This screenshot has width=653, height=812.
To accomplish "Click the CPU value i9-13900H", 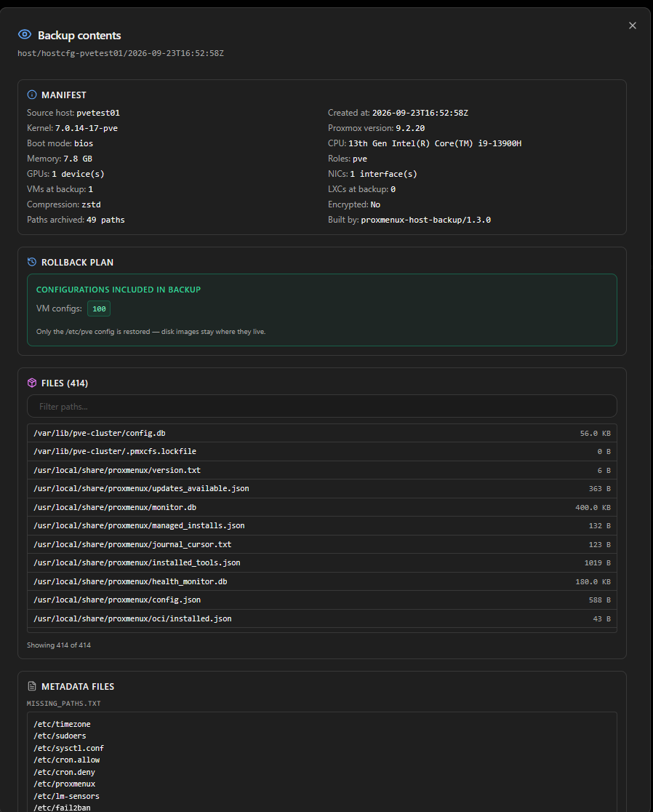I will click(x=435, y=143).
